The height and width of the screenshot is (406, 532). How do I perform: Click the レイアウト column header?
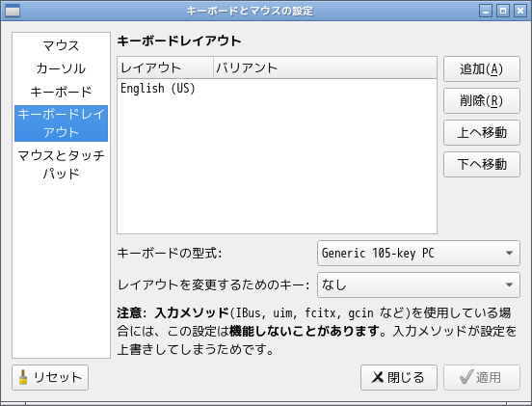coord(165,68)
